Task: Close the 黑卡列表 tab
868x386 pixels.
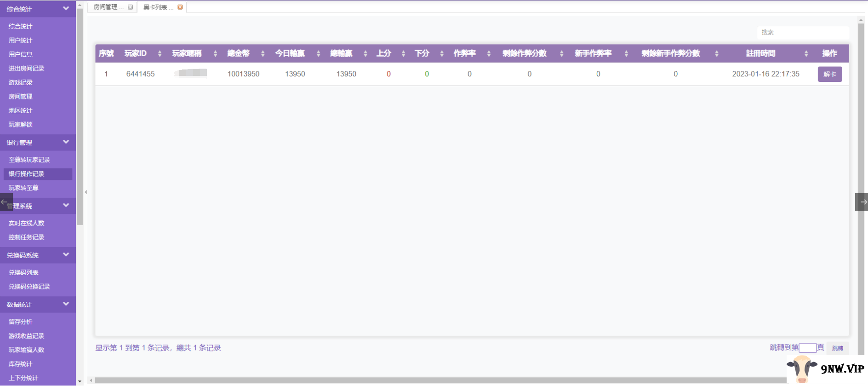Action: [180, 7]
